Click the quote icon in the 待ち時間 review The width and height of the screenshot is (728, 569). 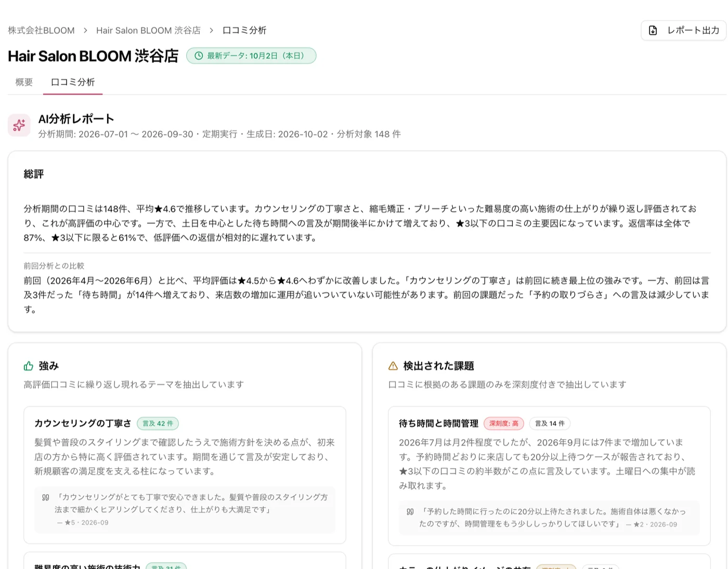tap(410, 512)
